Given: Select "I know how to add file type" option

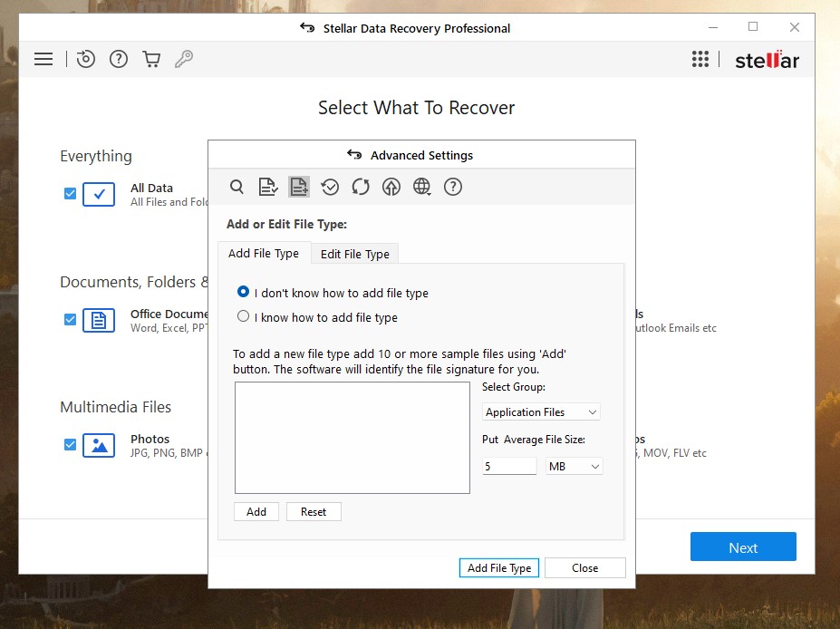Looking at the screenshot, I should click(x=243, y=316).
